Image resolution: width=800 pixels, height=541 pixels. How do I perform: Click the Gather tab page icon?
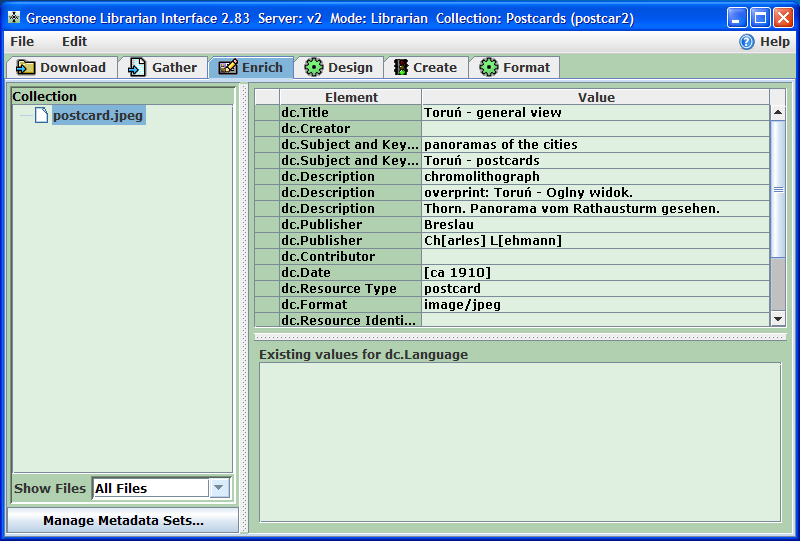[136, 67]
